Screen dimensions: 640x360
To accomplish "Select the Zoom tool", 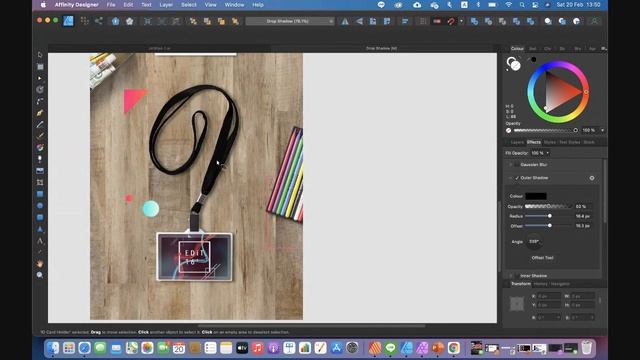I will pyautogui.click(x=40, y=276).
